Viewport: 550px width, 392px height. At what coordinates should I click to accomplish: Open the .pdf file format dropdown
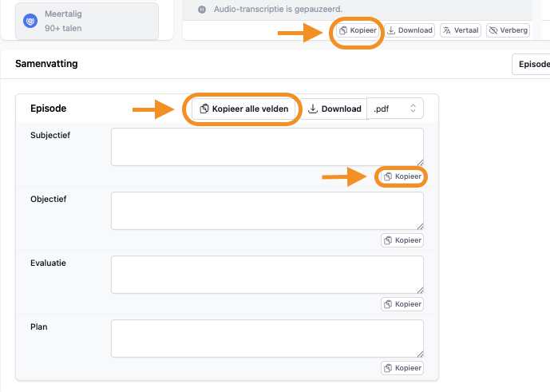(395, 109)
